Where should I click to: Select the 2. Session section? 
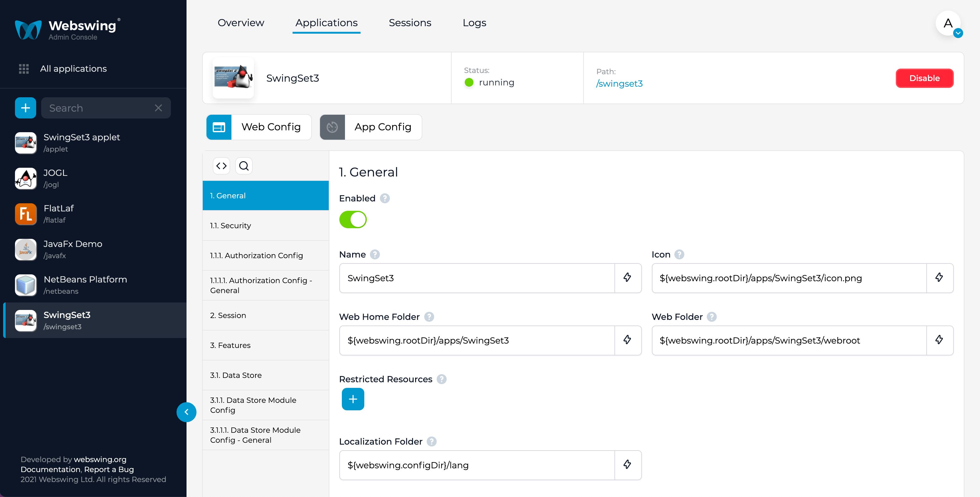click(265, 315)
